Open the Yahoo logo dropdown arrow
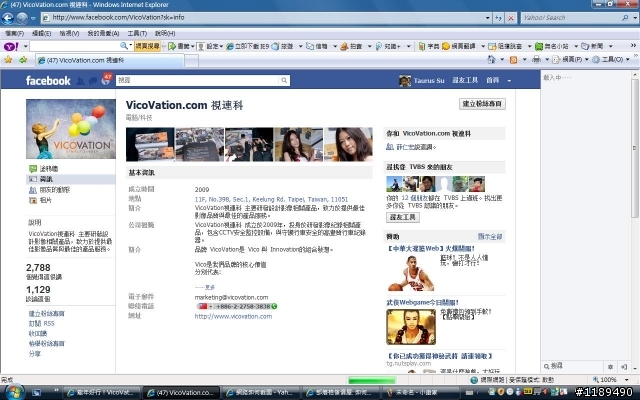The height and width of the screenshot is (400, 640). click(25, 47)
